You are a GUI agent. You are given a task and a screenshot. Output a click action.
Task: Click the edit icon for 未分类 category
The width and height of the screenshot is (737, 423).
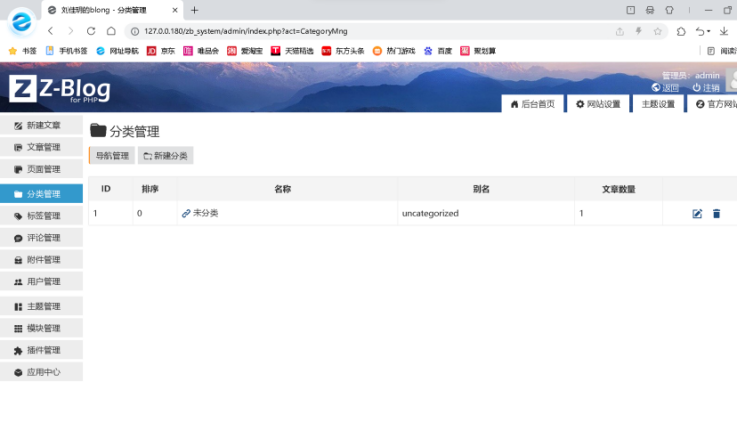[697, 214]
